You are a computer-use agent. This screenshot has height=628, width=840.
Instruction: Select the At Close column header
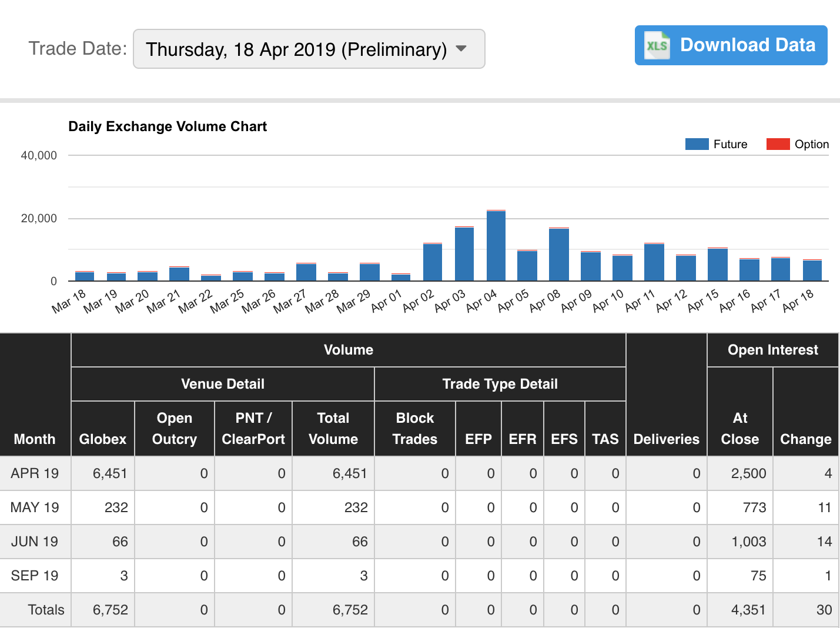coord(740,429)
